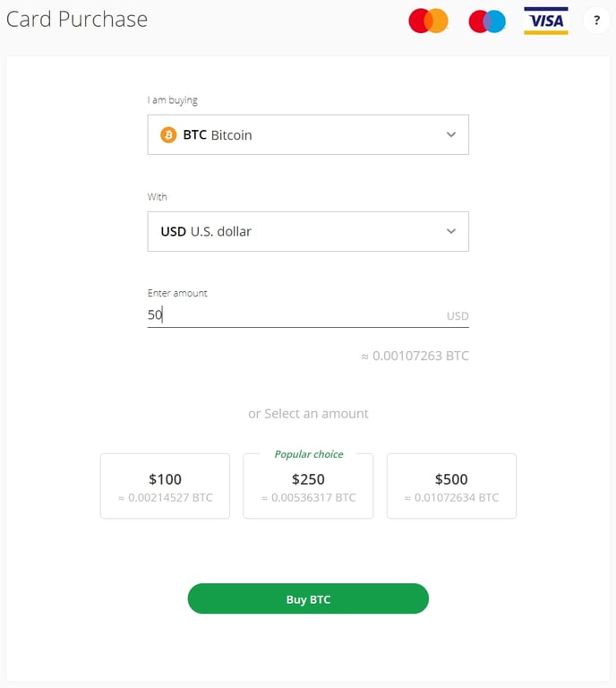Click the orange Bitcoin coin icon
The width and height of the screenshot is (616, 688).
coord(168,135)
